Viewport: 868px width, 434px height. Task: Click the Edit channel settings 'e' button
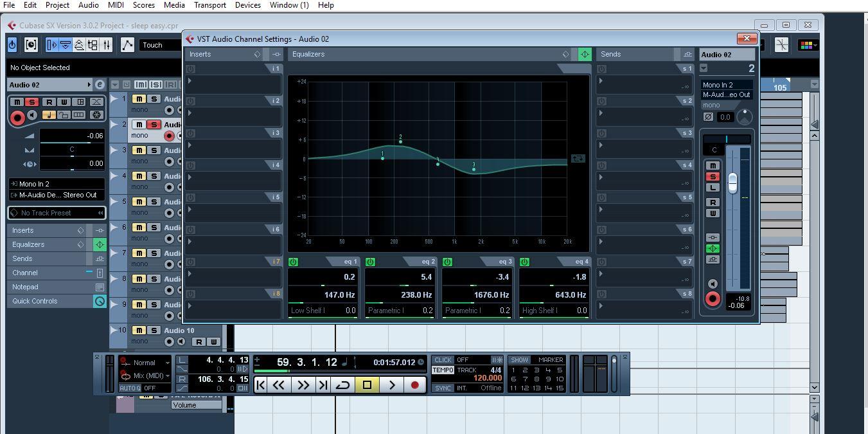click(100, 85)
